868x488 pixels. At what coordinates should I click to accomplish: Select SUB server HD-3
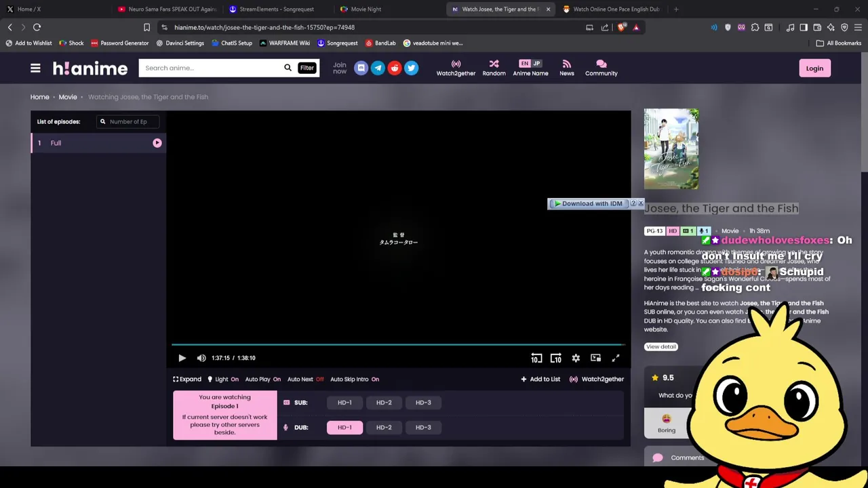[423, 403]
